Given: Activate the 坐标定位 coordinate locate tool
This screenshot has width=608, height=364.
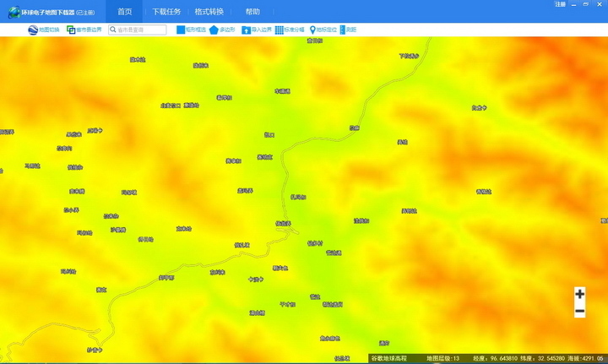Looking at the screenshot, I should [312, 30].
